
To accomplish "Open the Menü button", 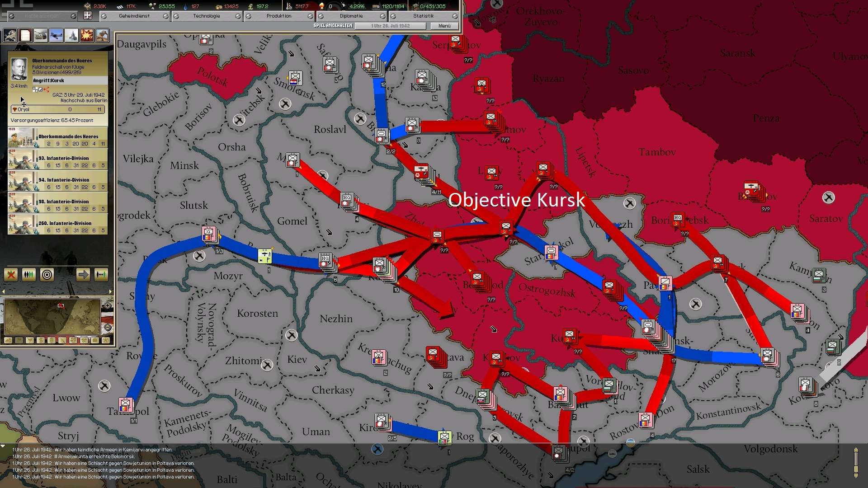I will [x=444, y=26].
